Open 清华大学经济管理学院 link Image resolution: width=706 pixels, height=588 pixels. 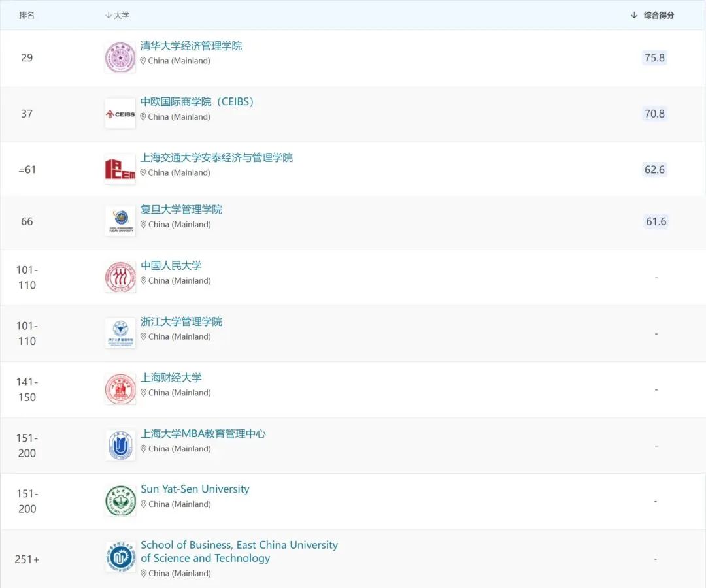click(x=191, y=46)
